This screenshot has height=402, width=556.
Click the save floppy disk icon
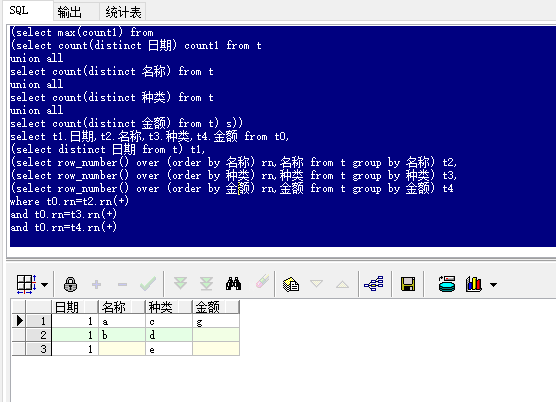(x=408, y=284)
